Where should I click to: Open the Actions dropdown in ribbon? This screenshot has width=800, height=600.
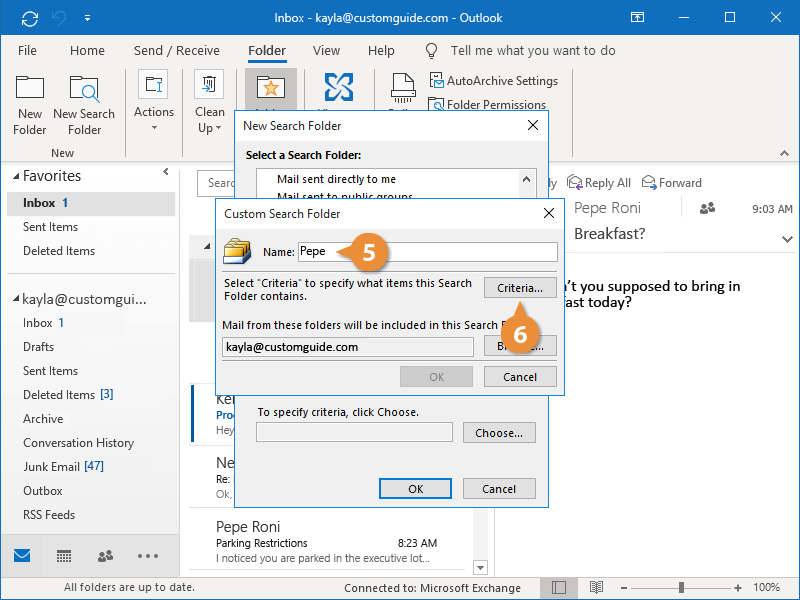pyautogui.click(x=154, y=101)
